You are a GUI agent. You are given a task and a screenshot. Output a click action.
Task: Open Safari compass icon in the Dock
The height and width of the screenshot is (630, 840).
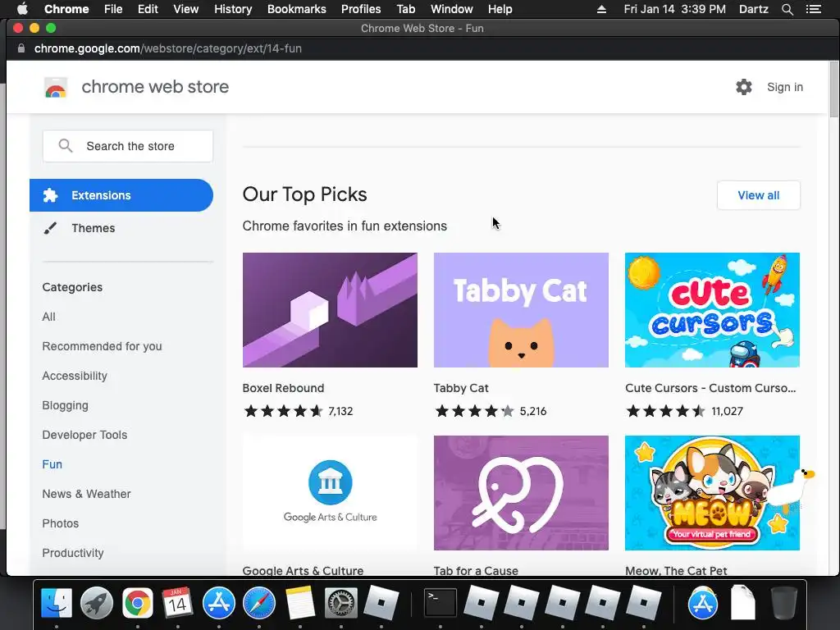(x=258, y=603)
